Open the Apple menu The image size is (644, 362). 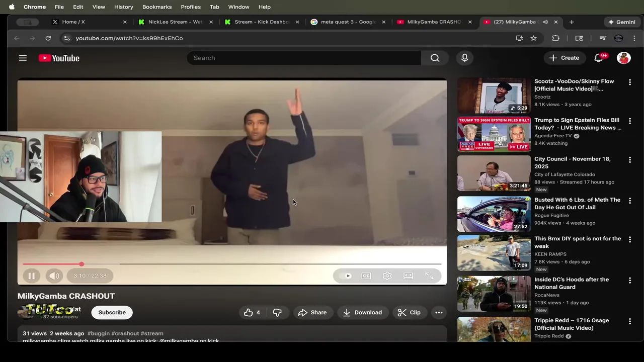[x=12, y=7]
